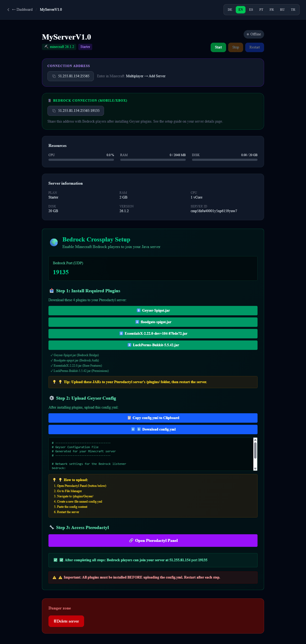This screenshot has height=644, width=306.
Task: Click the inbox icon beside Step 1
Action: 52,291
